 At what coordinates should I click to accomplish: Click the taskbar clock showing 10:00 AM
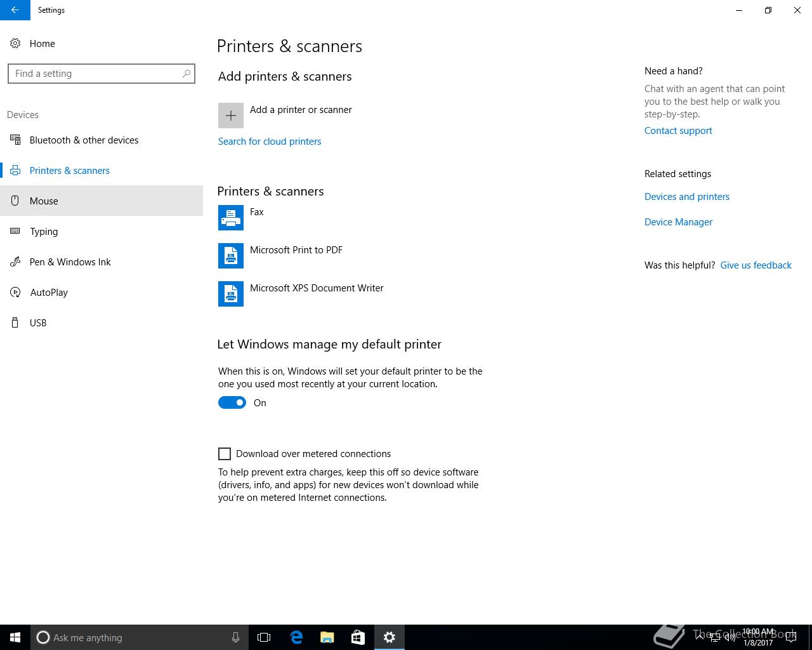[x=758, y=637]
